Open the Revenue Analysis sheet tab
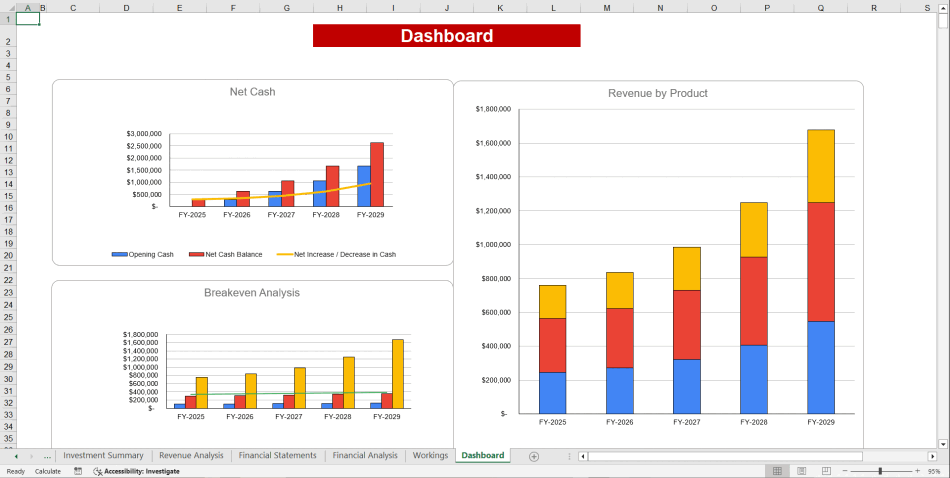This screenshot has width=950, height=478. point(191,456)
